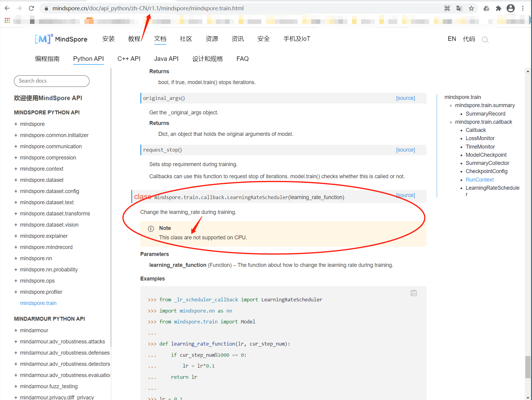This screenshot has width=532, height=400.
Task: Open mindspore.mindrecord in sidebar
Action: [46, 247]
